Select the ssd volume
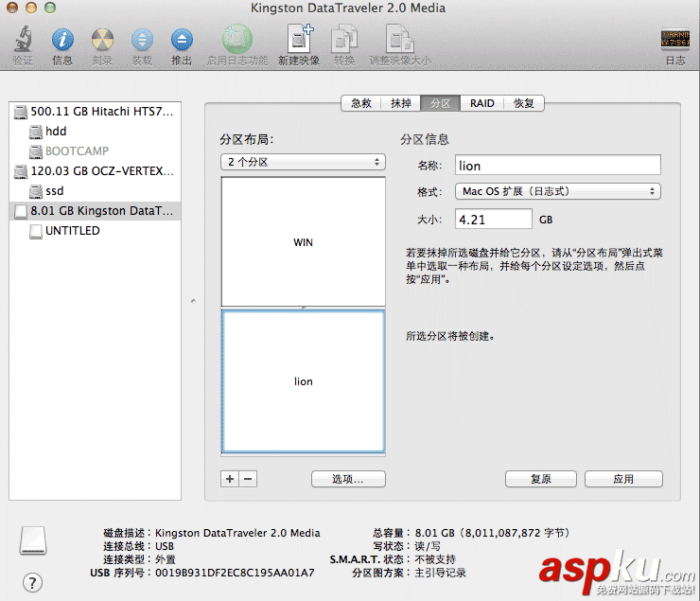This screenshot has height=601, width=700. 95,191
